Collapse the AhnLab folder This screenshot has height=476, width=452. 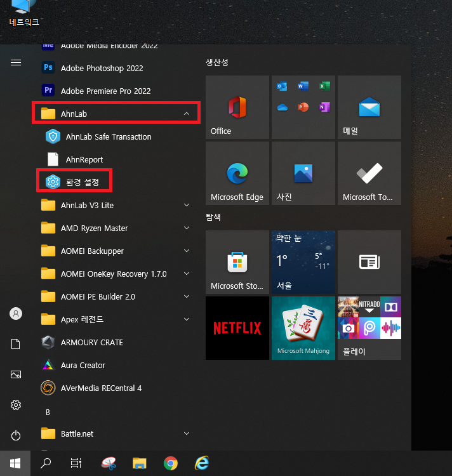click(116, 114)
